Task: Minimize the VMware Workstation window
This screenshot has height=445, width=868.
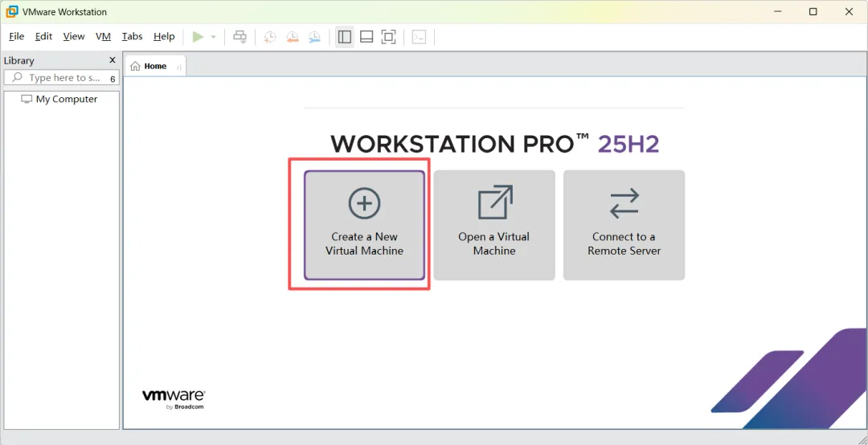Action: pyautogui.click(x=778, y=11)
